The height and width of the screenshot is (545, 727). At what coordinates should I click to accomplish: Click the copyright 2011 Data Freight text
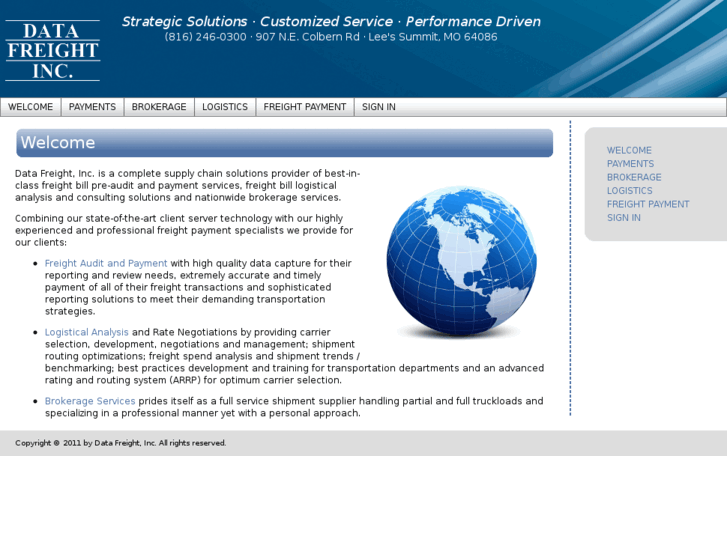[x=121, y=443]
